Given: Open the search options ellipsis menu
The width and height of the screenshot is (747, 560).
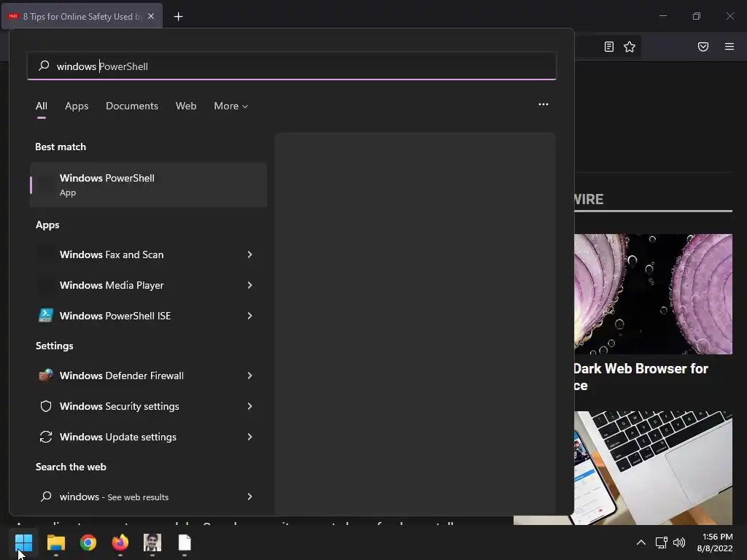Looking at the screenshot, I should (543, 104).
